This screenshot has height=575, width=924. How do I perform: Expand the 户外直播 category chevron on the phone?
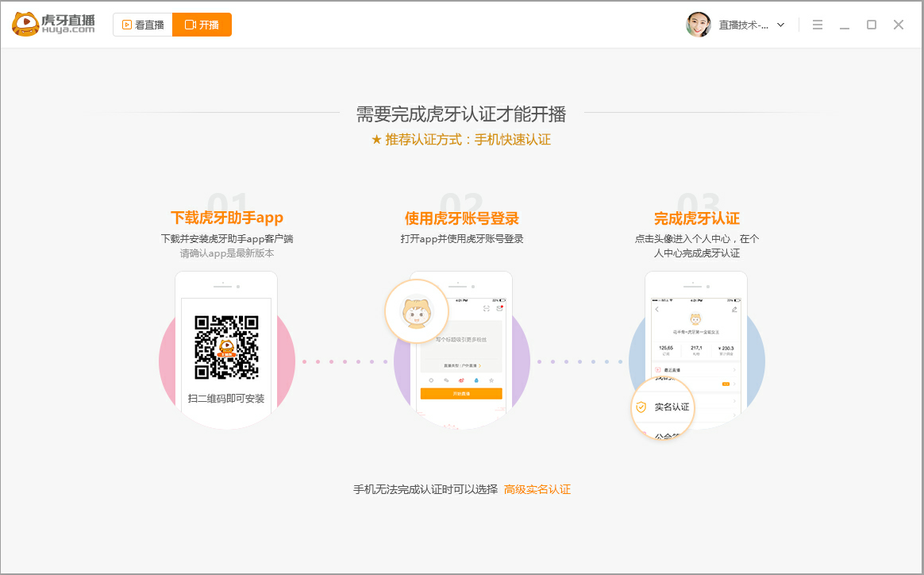coord(480,365)
